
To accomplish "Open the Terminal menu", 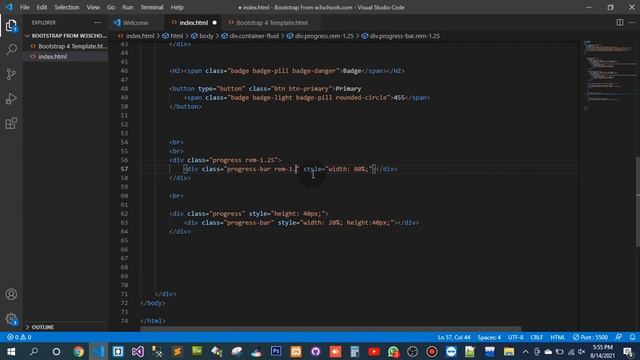I will pyautogui.click(x=152, y=7).
